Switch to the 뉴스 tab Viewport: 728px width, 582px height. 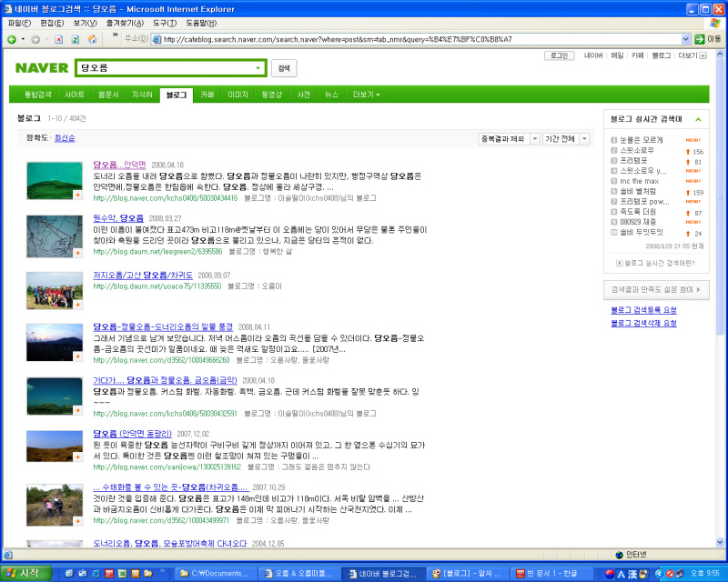pyautogui.click(x=331, y=95)
